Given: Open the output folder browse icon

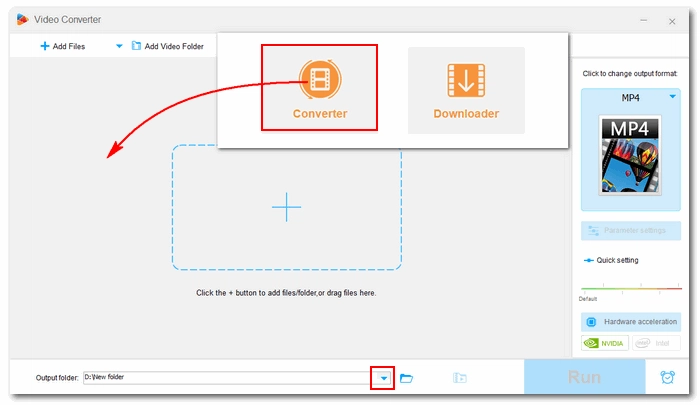Looking at the screenshot, I should click(x=406, y=378).
